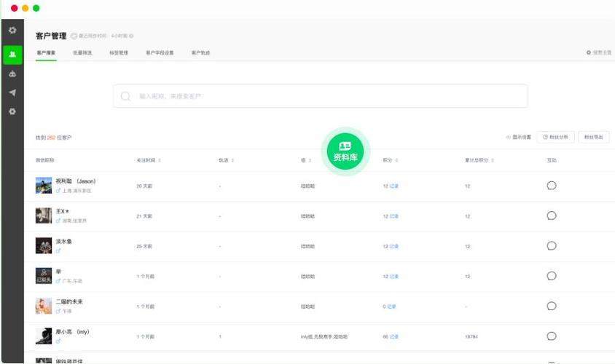Switch to the 客户搜索 tab
The width and height of the screenshot is (615, 364).
[x=46, y=53]
